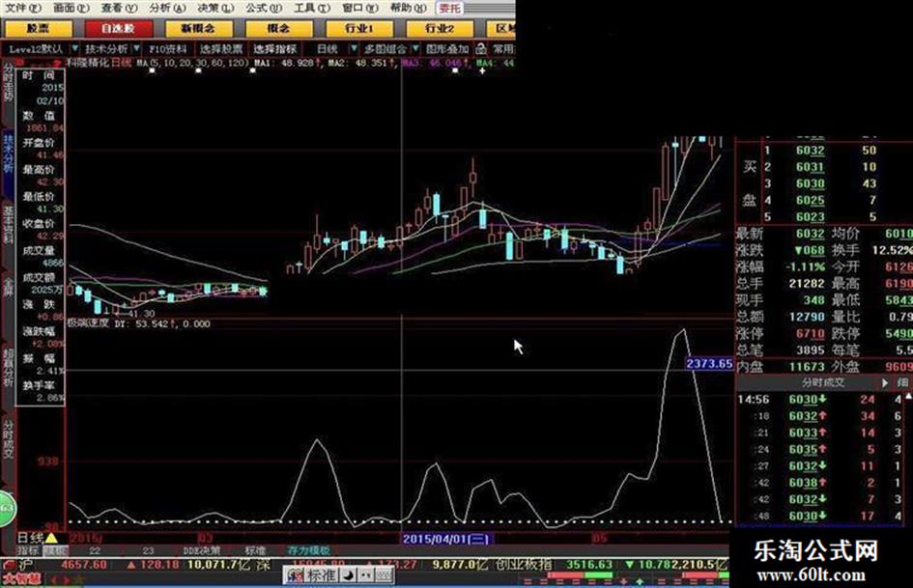Click the 内盘 value 11673
The height and width of the screenshot is (588, 913).
click(807, 367)
